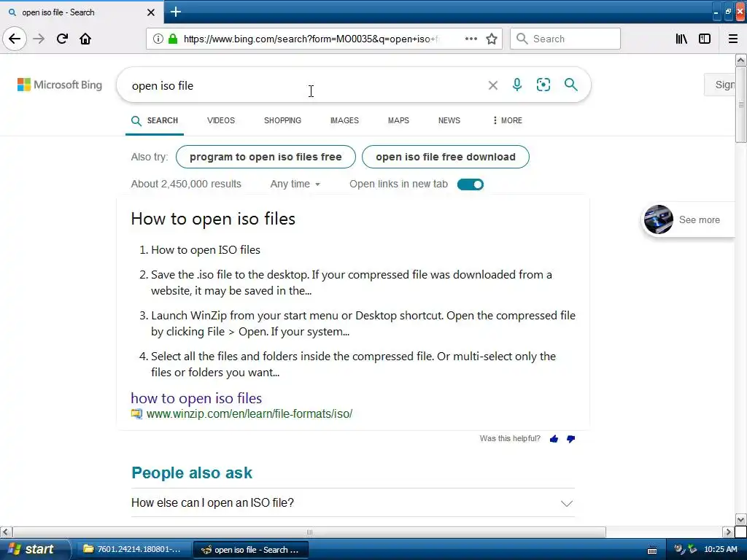Click the forward navigation arrow
The image size is (747, 560).
(x=39, y=39)
